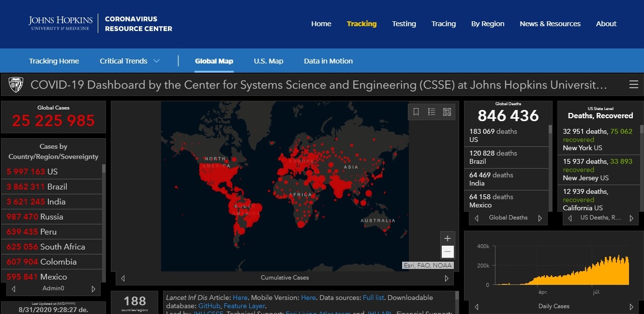644x314 pixels.
Task: Click the bookmarks icon on map
Action: (416, 112)
